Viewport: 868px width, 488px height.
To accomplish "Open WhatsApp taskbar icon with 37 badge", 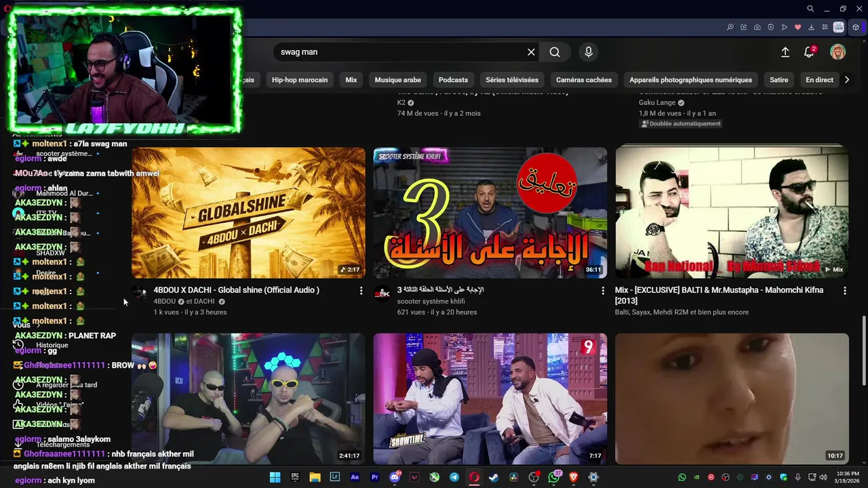I will coord(554,477).
